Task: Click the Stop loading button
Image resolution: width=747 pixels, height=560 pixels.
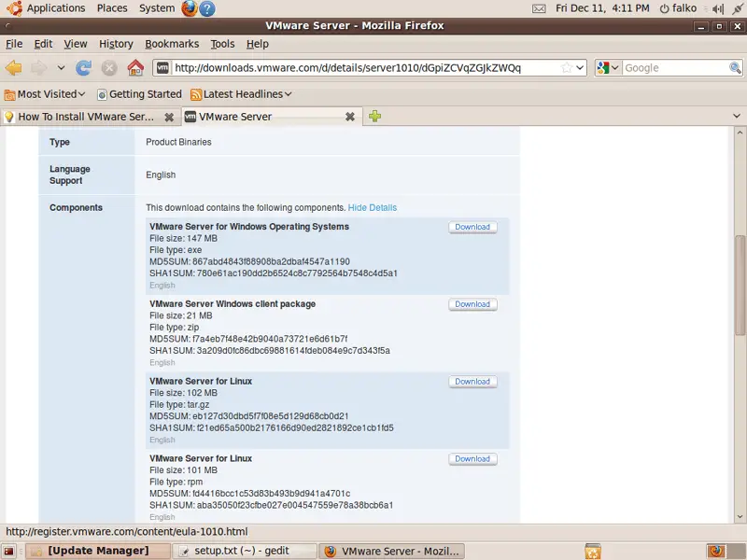Action: [109, 68]
